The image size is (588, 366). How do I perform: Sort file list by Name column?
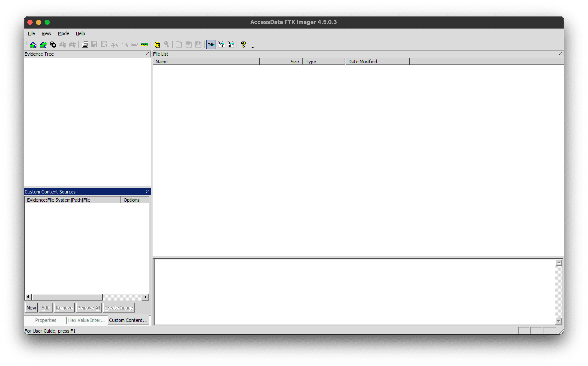click(x=206, y=61)
